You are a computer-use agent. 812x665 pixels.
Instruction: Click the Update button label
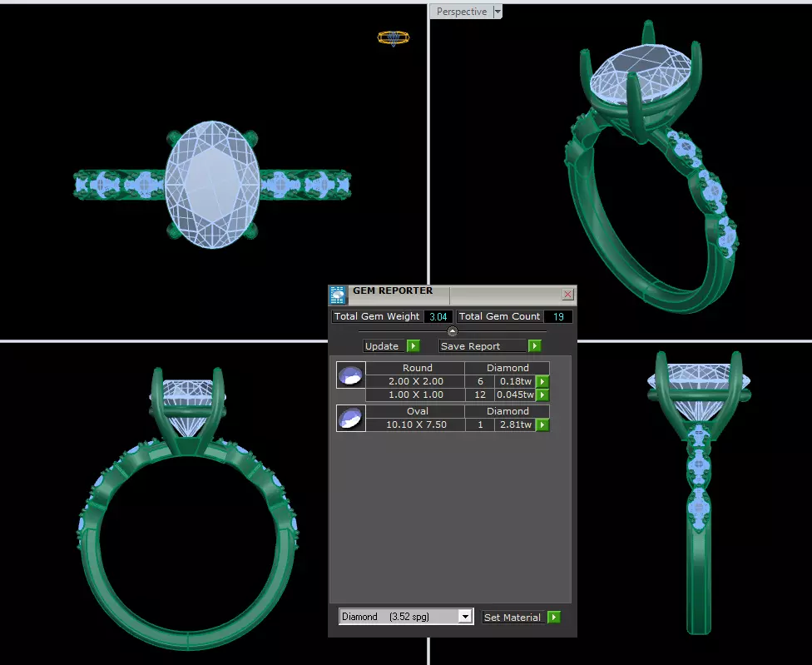click(x=382, y=346)
